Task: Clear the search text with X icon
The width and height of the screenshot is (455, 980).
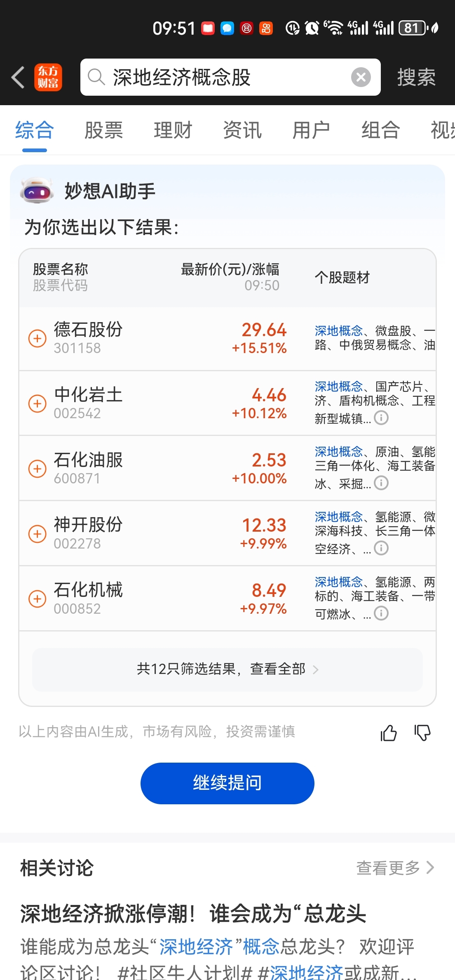Action: [x=361, y=77]
